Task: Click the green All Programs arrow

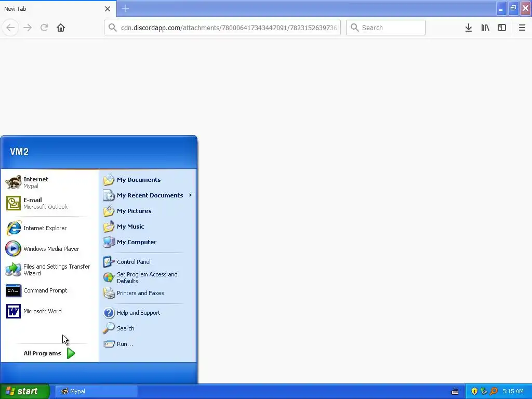Action: (x=71, y=353)
